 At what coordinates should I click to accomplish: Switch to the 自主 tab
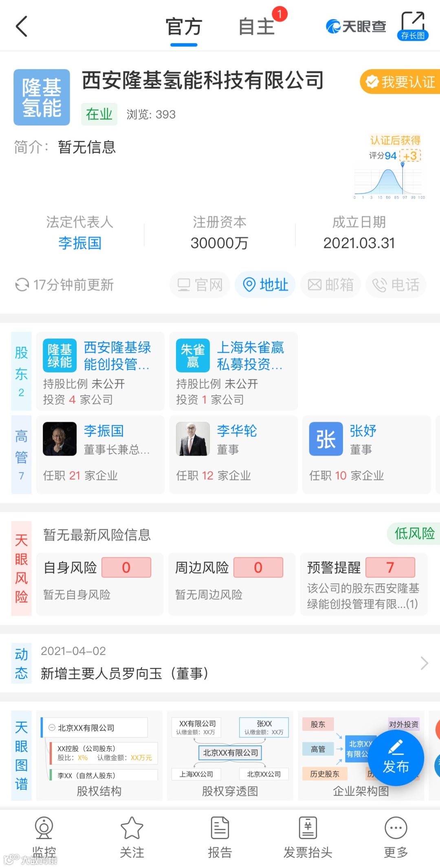pyautogui.click(x=257, y=27)
